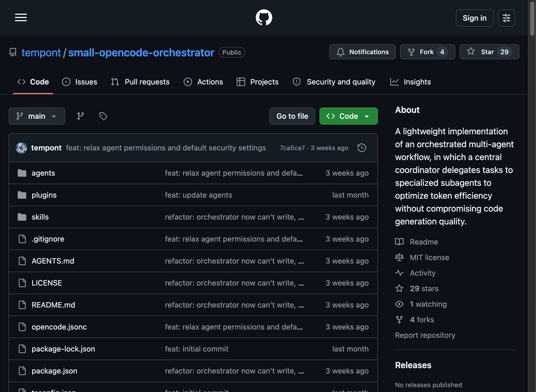Viewport: 536px width, 392px height.
Task: Open the appearance settings sliders icon
Action: click(x=506, y=18)
